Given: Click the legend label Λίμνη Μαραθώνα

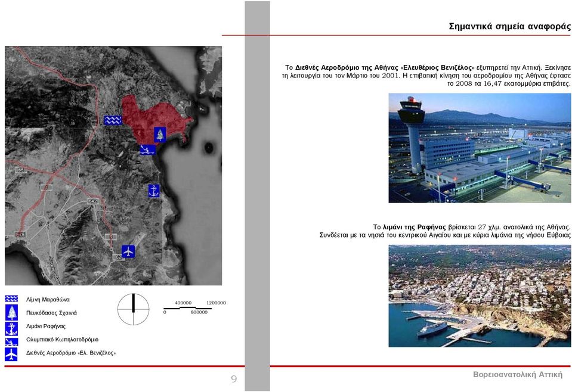Looking at the screenshot, I should [48, 300].
